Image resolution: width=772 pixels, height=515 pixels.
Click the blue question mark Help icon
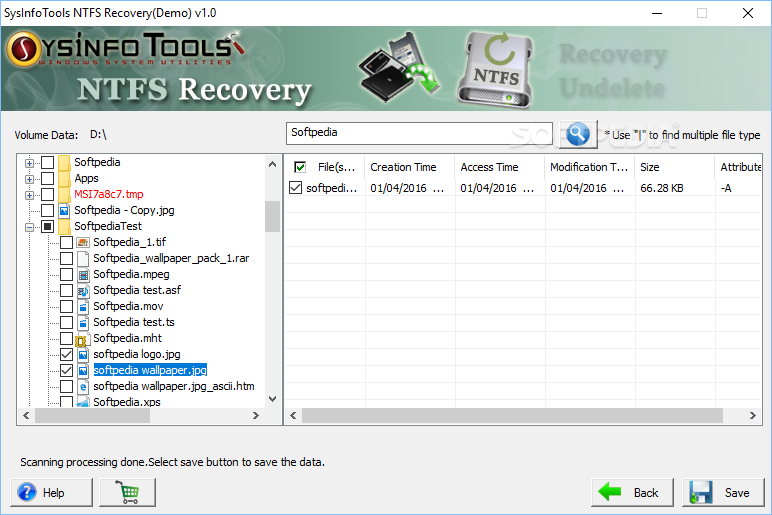pos(27,492)
